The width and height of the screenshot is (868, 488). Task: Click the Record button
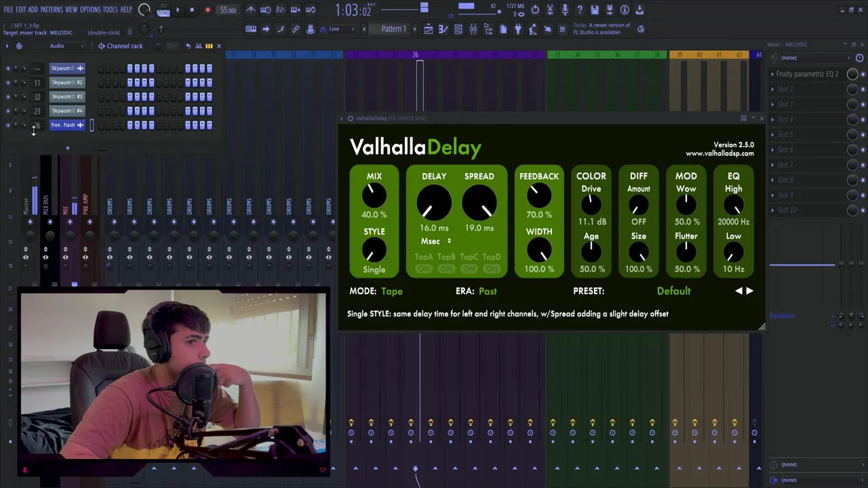[208, 10]
